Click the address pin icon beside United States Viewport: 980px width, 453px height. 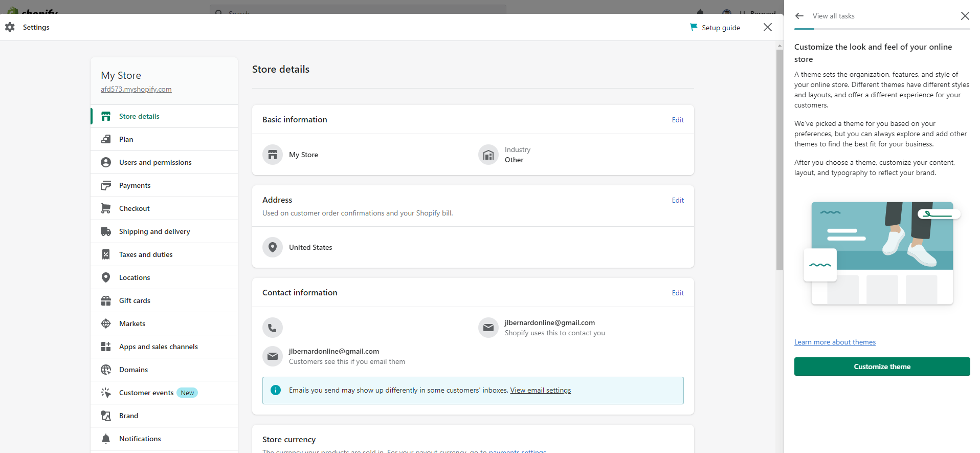pos(273,247)
